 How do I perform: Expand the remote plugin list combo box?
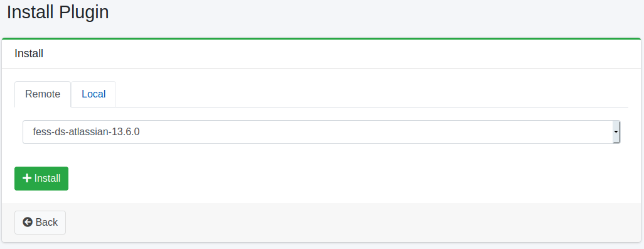pos(321,132)
